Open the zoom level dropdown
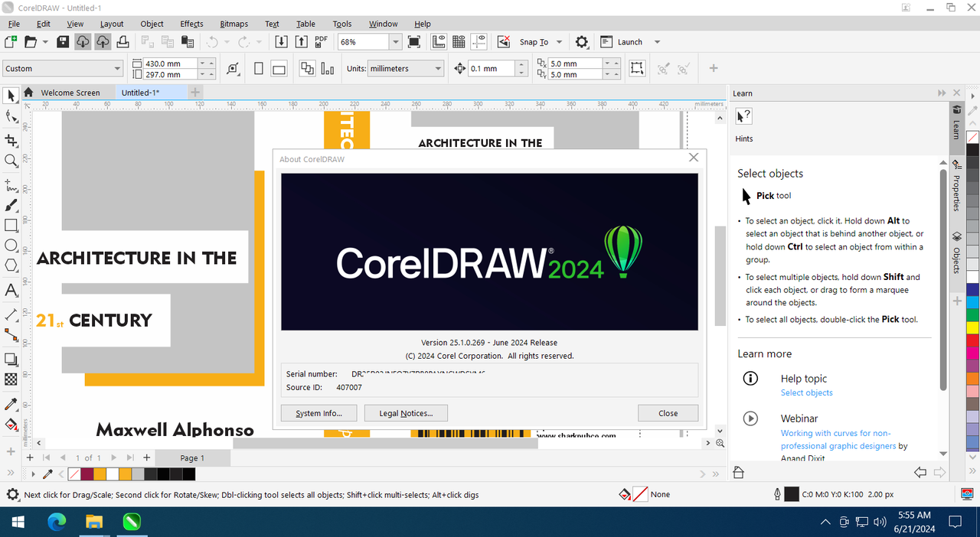 point(395,42)
